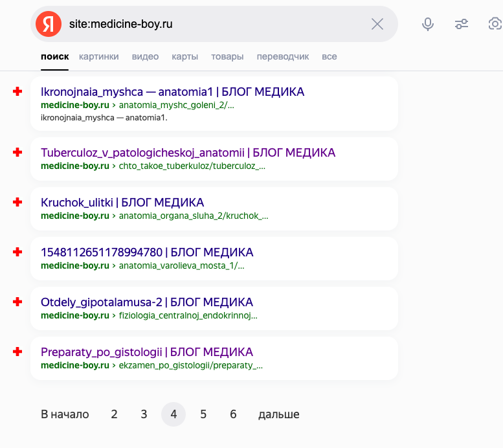Go to next page via дальше
This screenshot has width=503, height=448.
(x=279, y=414)
